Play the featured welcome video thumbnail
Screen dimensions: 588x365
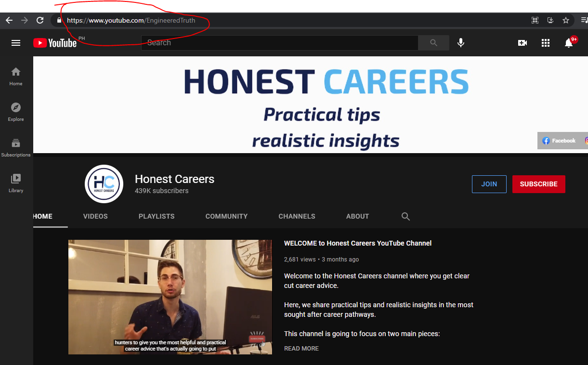tap(170, 297)
